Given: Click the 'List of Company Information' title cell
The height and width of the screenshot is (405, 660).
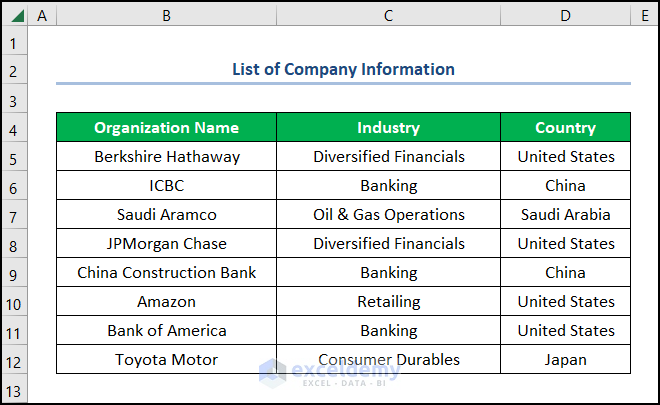Looking at the screenshot, I should pyautogui.click(x=343, y=70).
